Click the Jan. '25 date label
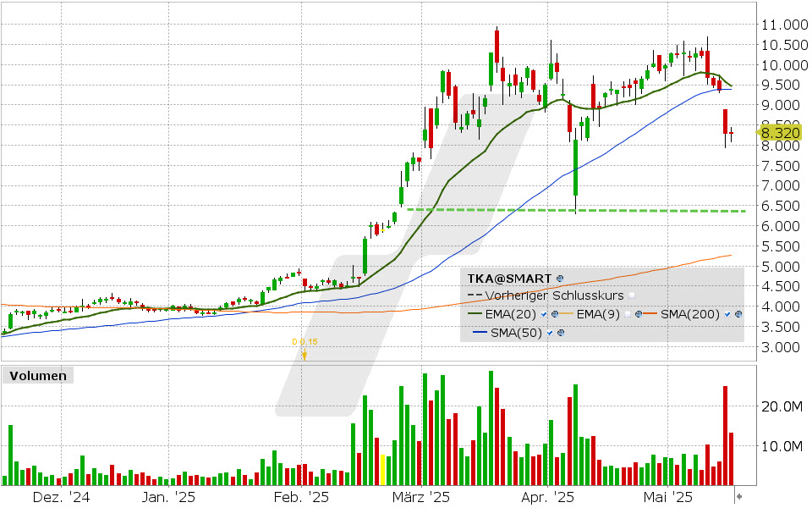This screenshot has height=508, width=812. 168,498
